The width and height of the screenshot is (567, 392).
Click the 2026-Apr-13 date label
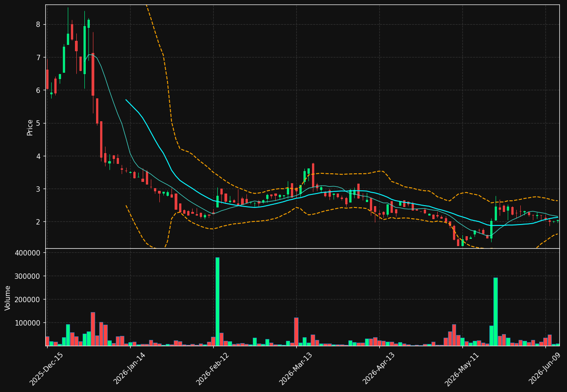coord(378,369)
